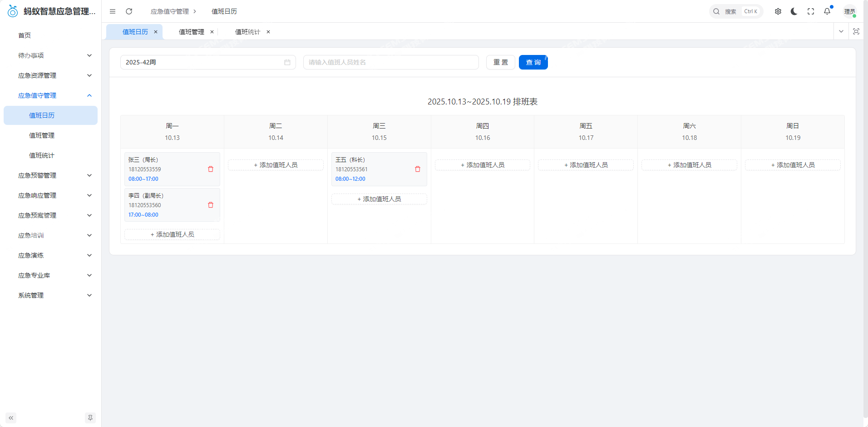The image size is (868, 427).
Task: Open notifications bell icon
Action: [x=827, y=11]
